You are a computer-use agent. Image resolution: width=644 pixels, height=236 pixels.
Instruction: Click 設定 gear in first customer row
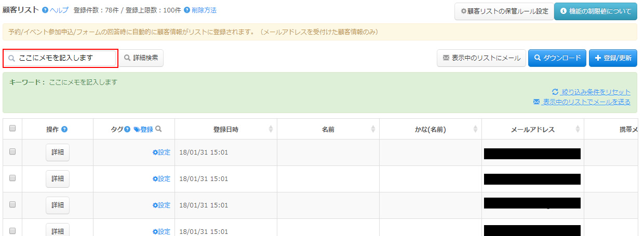155,152
